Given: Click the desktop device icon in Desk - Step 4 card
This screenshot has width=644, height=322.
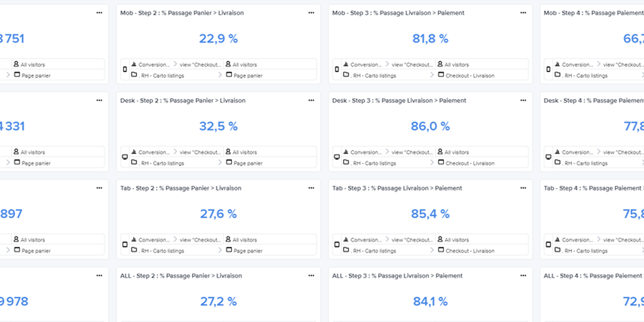Looking at the screenshot, I should 548,157.
